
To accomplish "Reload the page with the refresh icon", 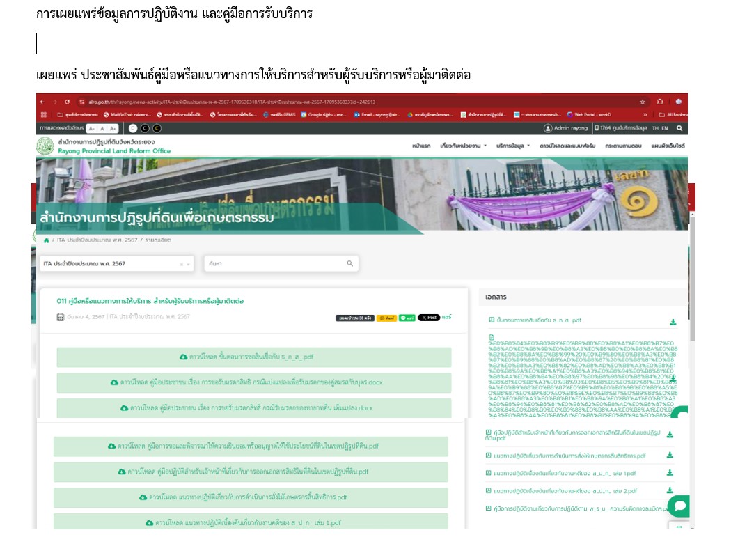I will point(67,102).
